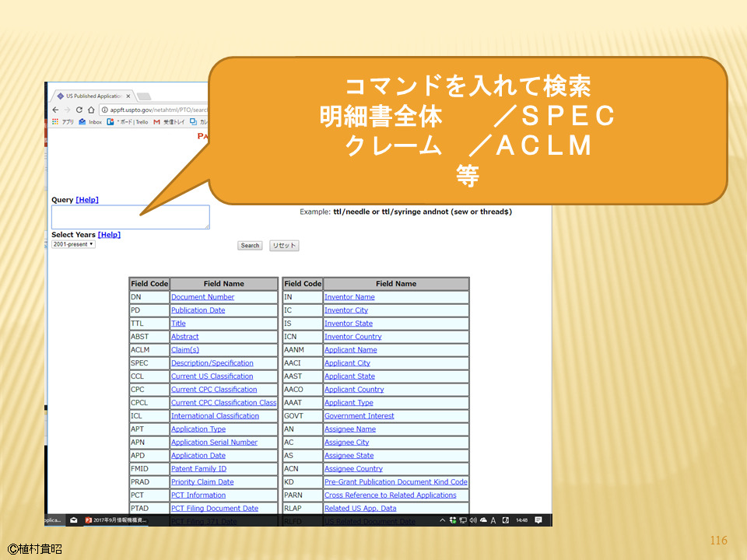Open the PowerPoint taskbar item 2017年9月
This screenshot has width=747, height=560.
[116, 520]
